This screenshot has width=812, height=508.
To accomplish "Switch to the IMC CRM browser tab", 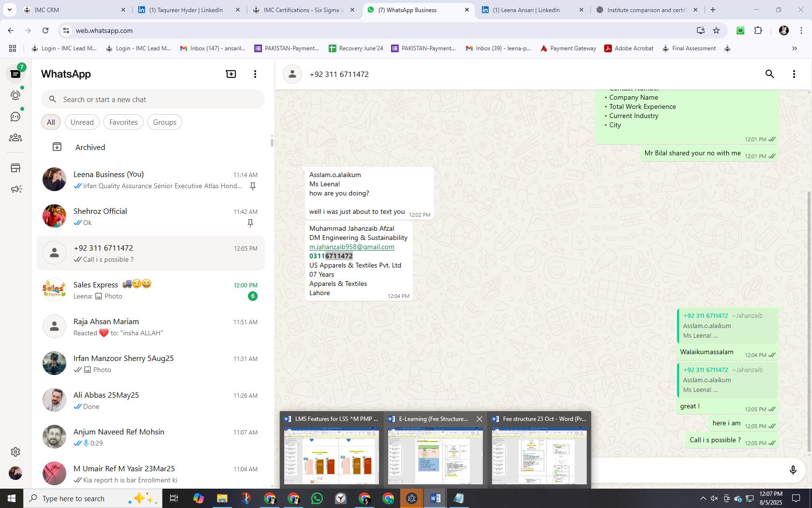I will [75, 10].
